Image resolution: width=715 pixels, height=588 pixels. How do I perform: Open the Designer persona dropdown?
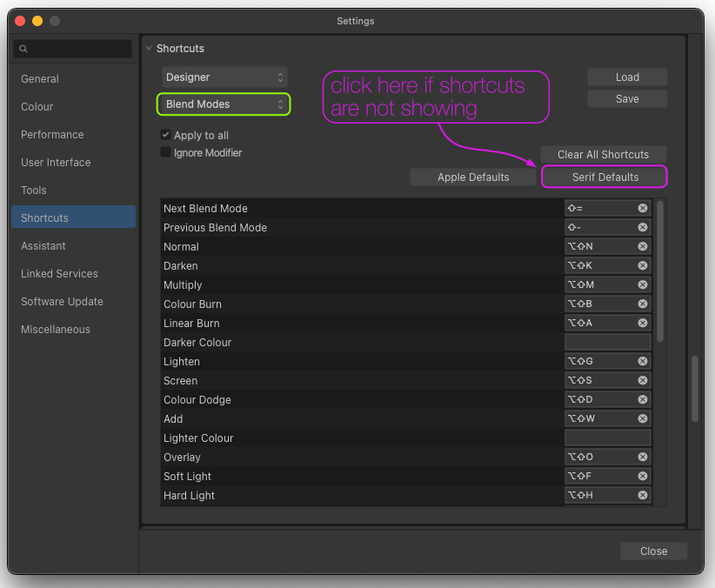click(x=224, y=77)
